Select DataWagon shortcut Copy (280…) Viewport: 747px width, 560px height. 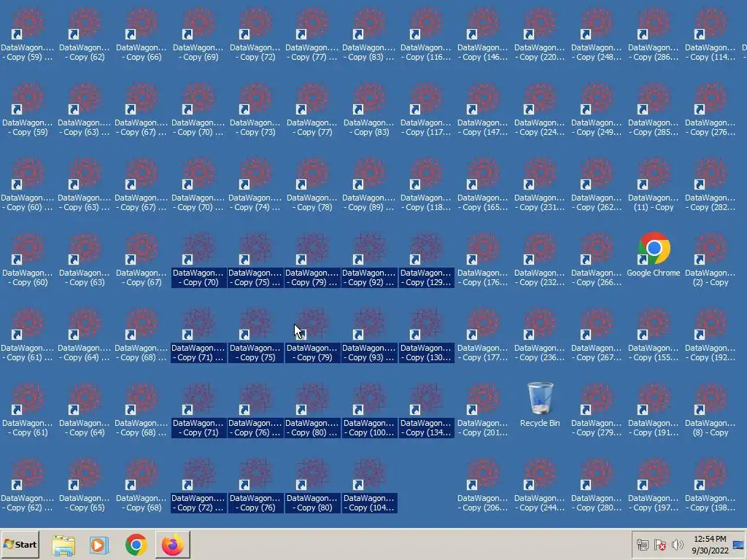(x=597, y=485)
